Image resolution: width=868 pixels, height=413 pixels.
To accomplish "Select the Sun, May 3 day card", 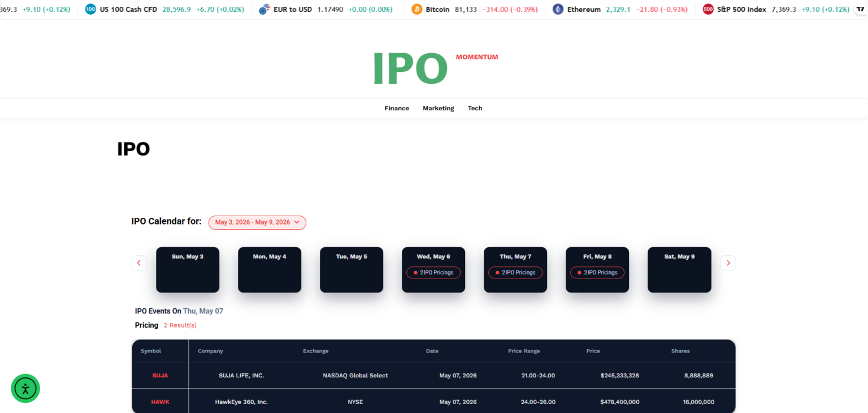I will tap(188, 270).
